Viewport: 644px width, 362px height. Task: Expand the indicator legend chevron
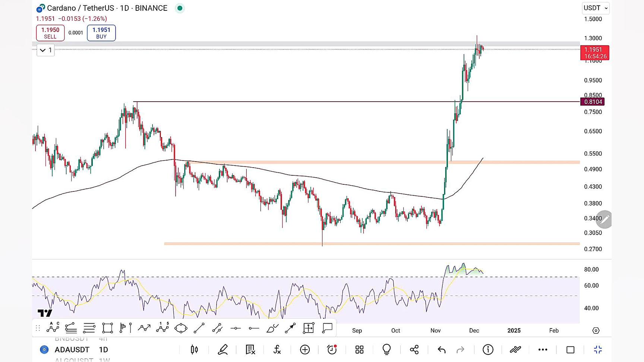(45, 50)
